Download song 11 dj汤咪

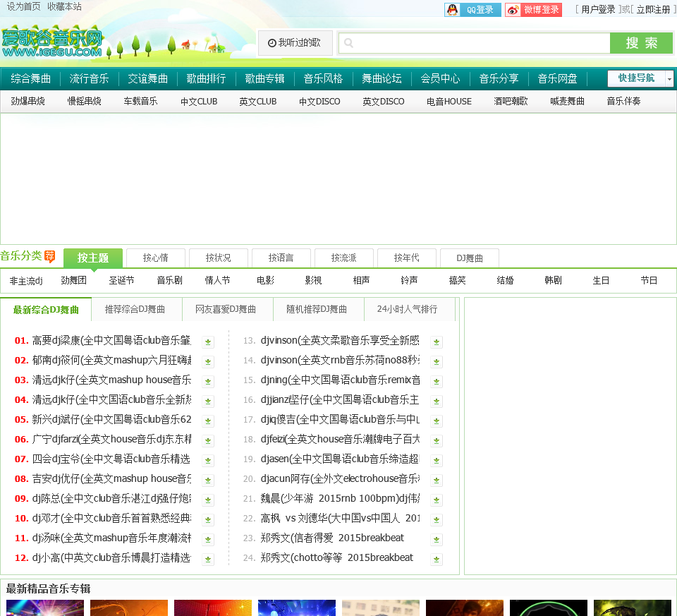208,539
